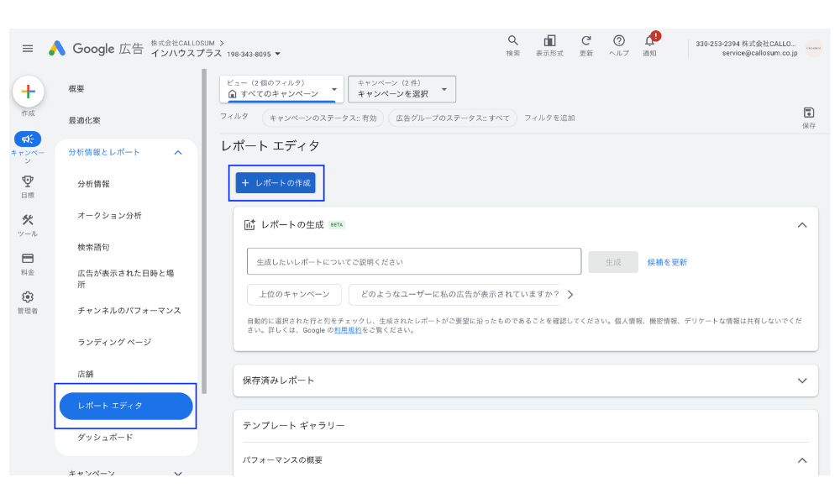Select the ツール wrench icon

(29, 221)
